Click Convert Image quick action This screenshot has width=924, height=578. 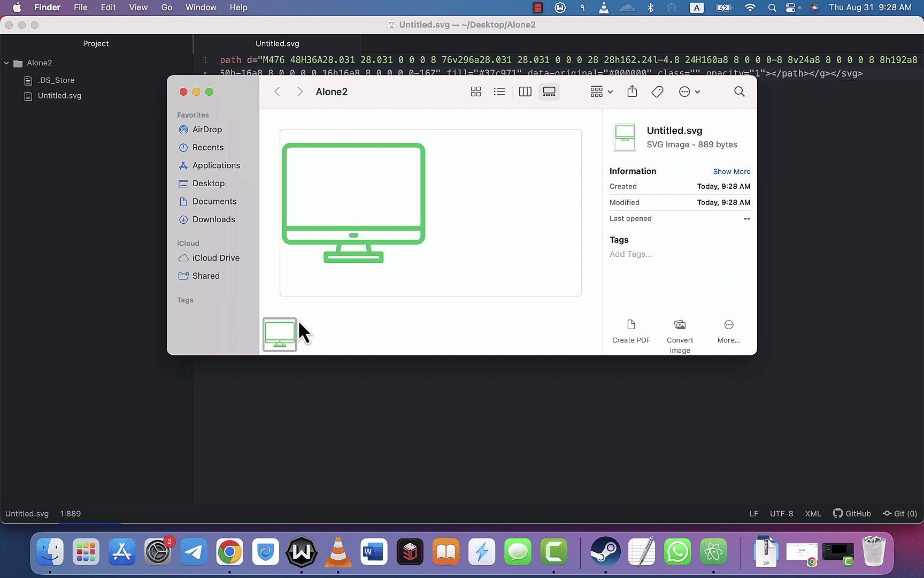(x=680, y=337)
